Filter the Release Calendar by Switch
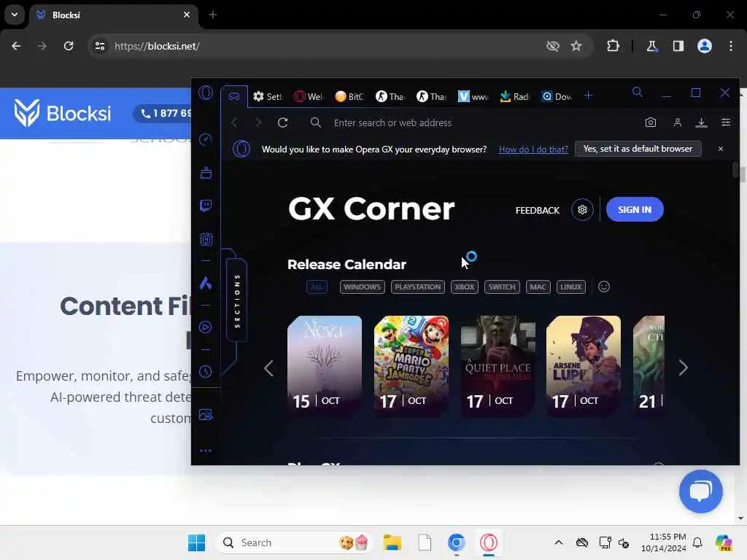 502,287
